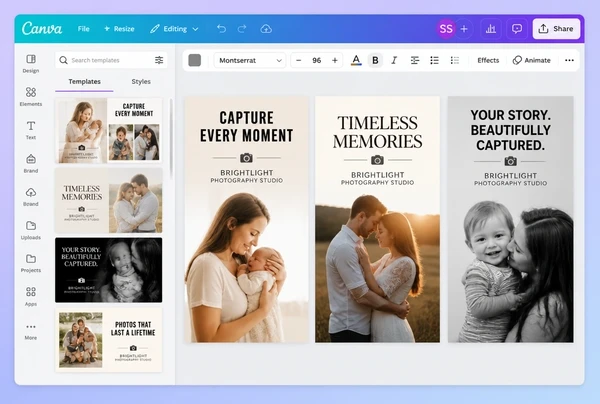
Task: Apply numbered list formatting
Action: pos(455,60)
